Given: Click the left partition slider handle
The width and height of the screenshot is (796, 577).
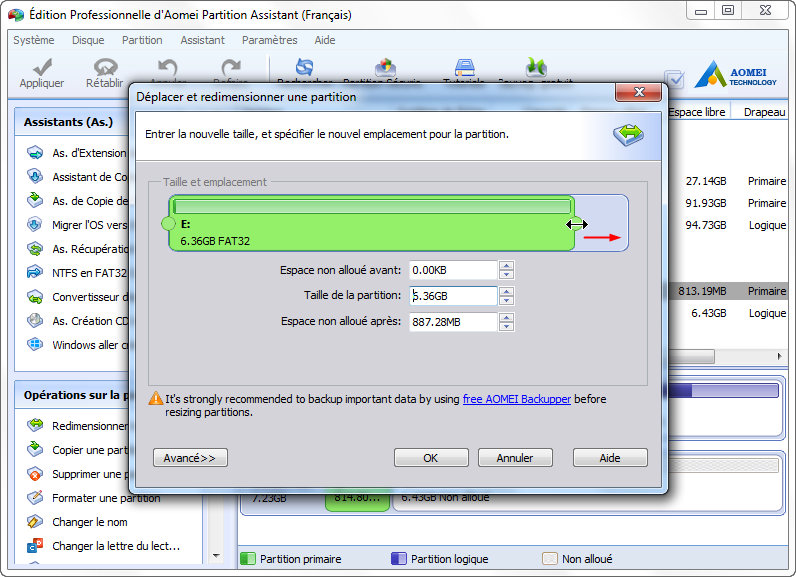Looking at the screenshot, I should [168, 223].
